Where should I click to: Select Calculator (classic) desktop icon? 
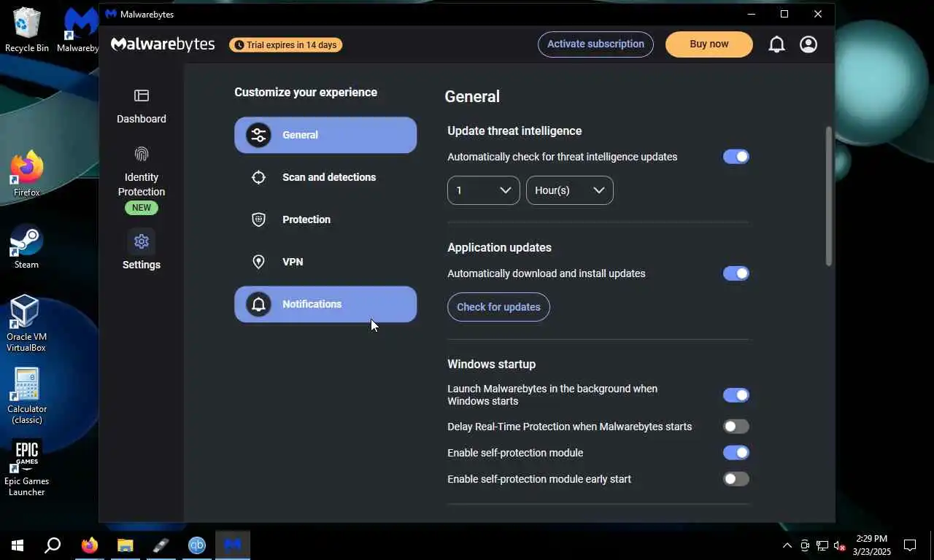point(27,396)
